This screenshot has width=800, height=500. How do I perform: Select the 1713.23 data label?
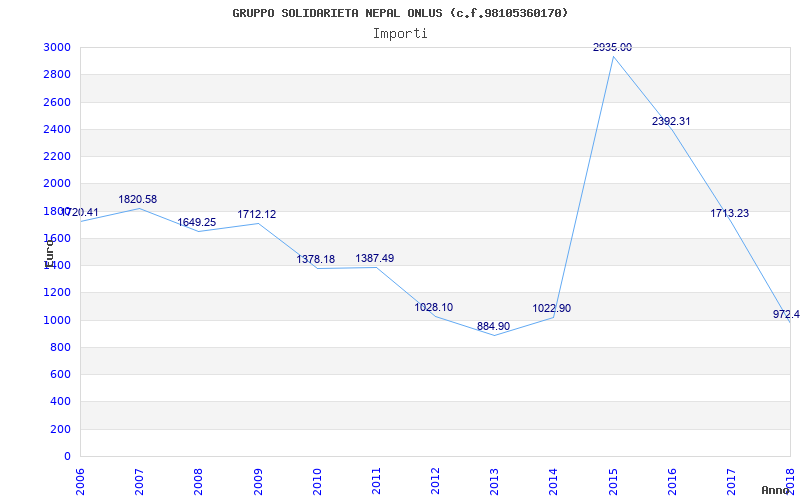pyautogui.click(x=730, y=213)
